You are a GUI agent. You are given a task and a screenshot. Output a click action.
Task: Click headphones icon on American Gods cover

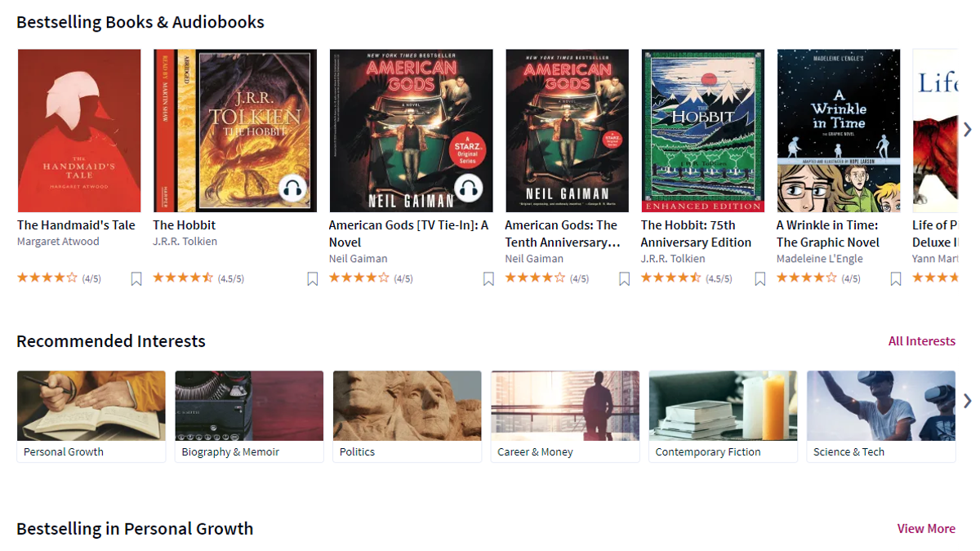coord(468,189)
